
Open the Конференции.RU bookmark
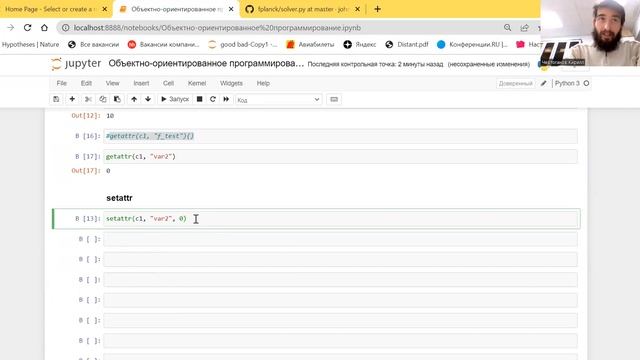pos(473,44)
